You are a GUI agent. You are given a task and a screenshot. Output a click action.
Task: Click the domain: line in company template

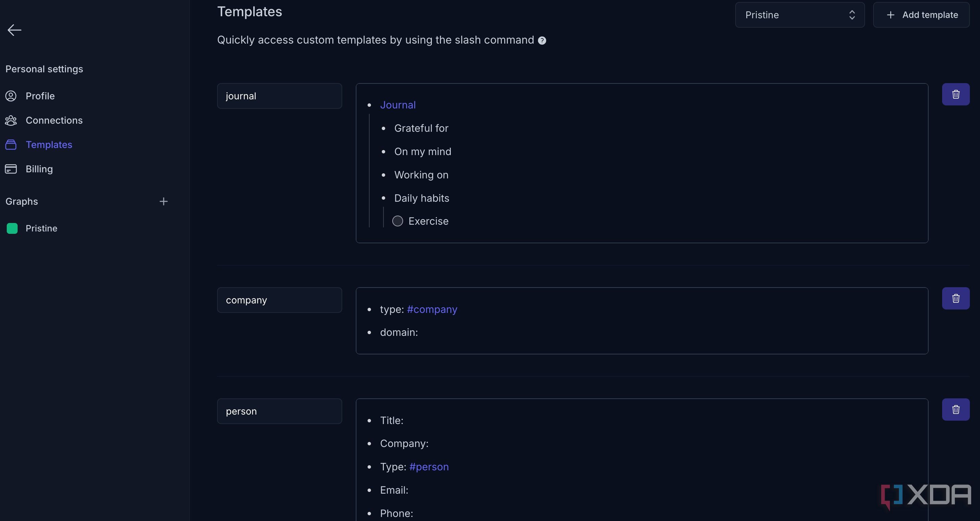(399, 332)
